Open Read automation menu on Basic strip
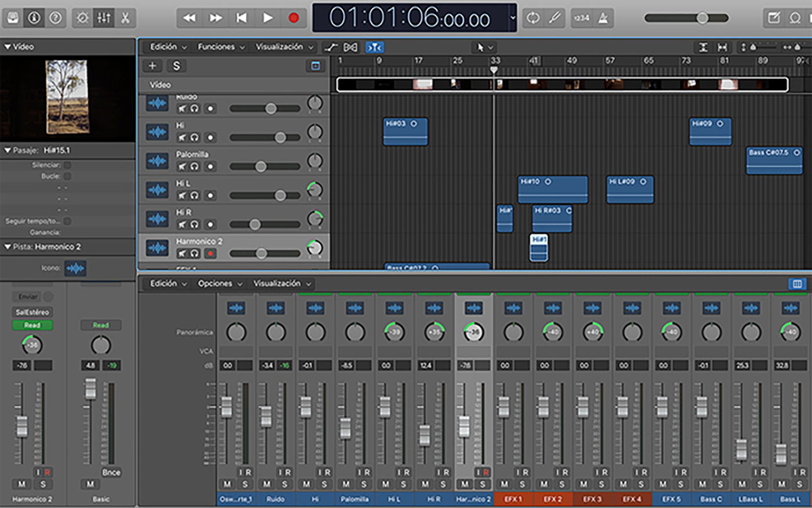The height and width of the screenshot is (508, 812). (x=101, y=325)
